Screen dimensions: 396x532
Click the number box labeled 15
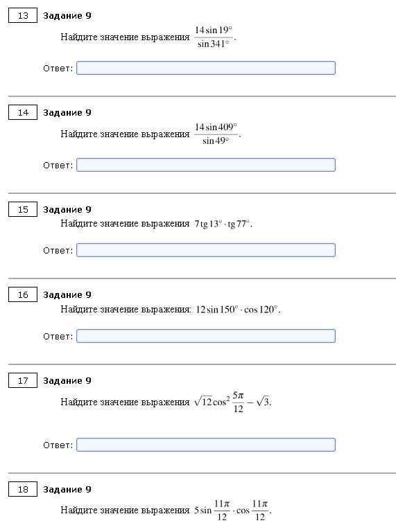[x=23, y=209]
